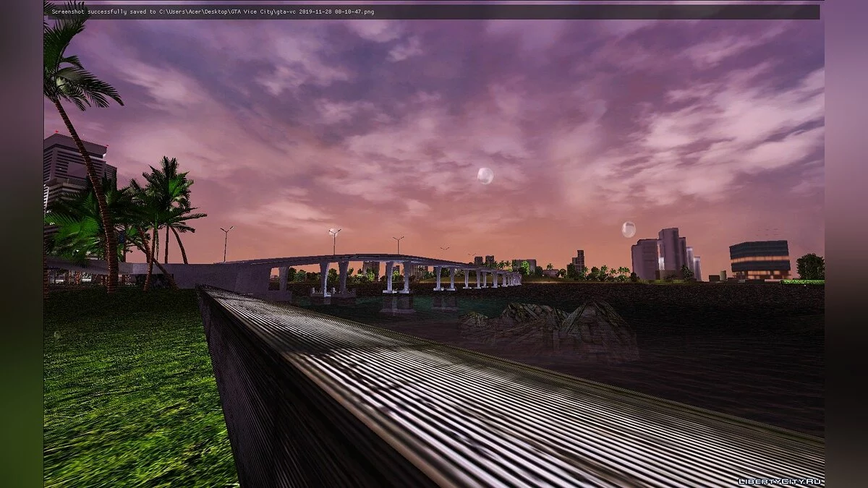Viewport: 868px width, 488px height.
Task: Click the lower bubble above the skyscrapers
Action: 628,229
